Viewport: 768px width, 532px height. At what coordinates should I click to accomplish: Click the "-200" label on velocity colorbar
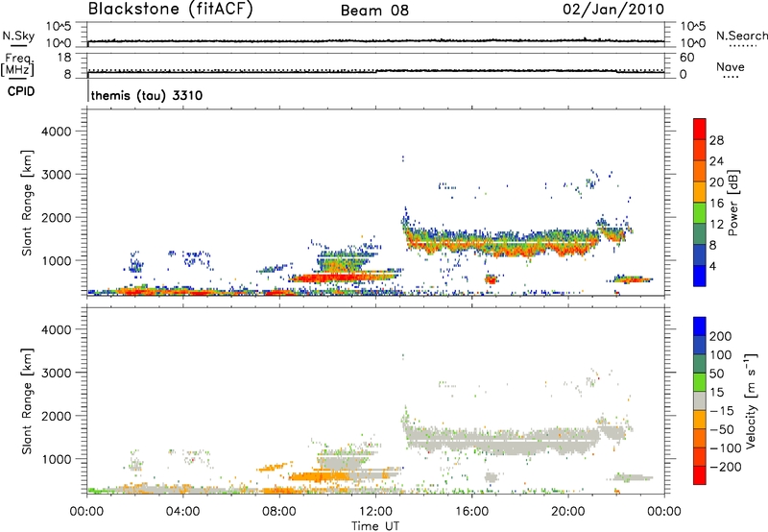click(x=726, y=467)
